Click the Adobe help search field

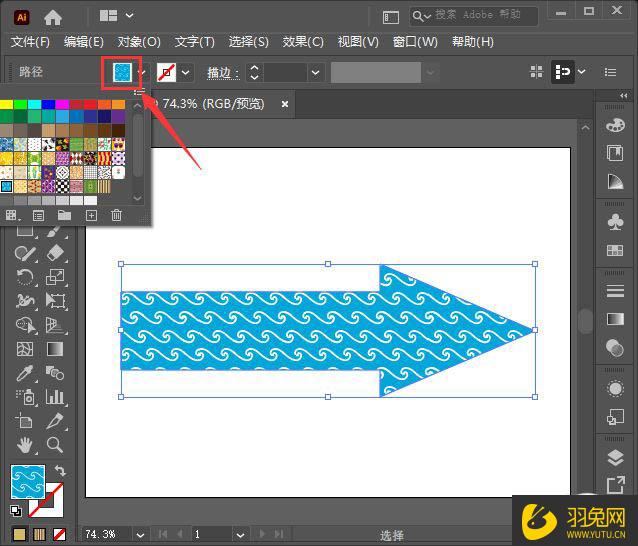click(x=474, y=16)
